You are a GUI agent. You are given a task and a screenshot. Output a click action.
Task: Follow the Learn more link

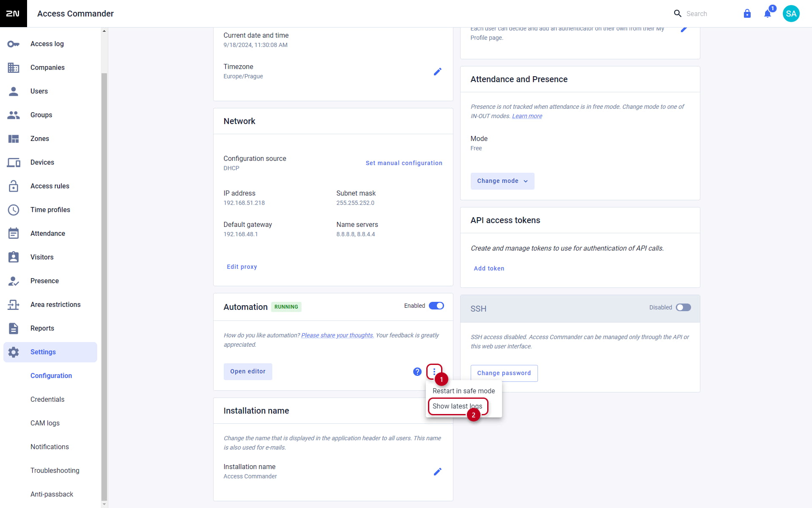[x=527, y=116]
